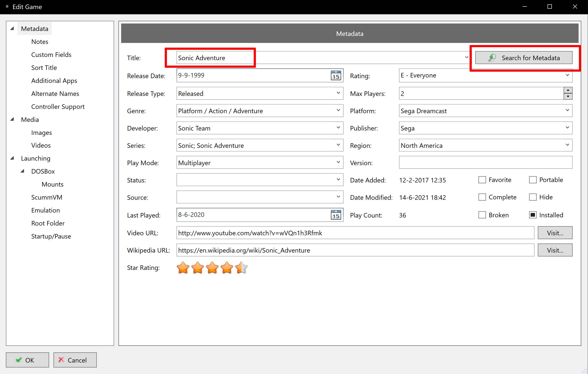
Task: Expand the Genre dropdown
Action: [x=338, y=110]
